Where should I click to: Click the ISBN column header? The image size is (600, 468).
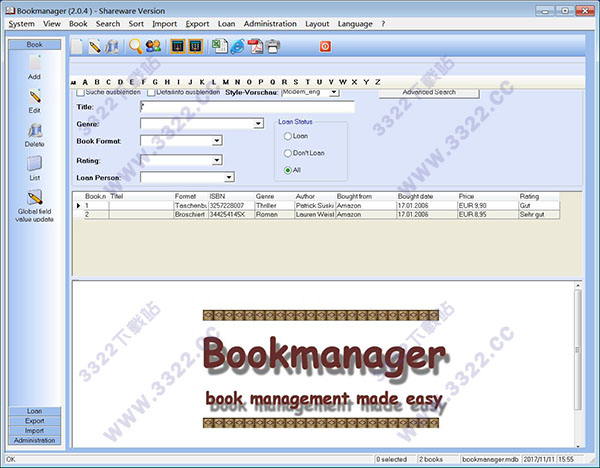point(231,196)
